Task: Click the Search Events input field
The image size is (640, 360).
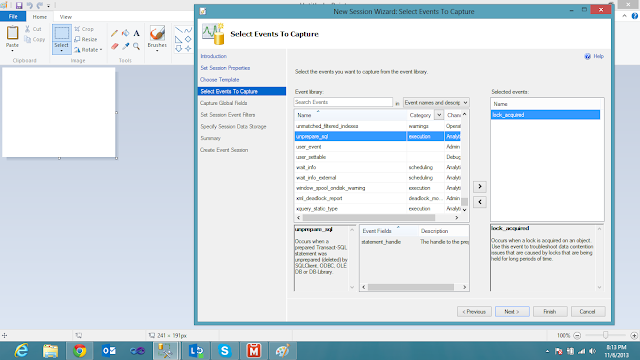Action: pyautogui.click(x=343, y=102)
